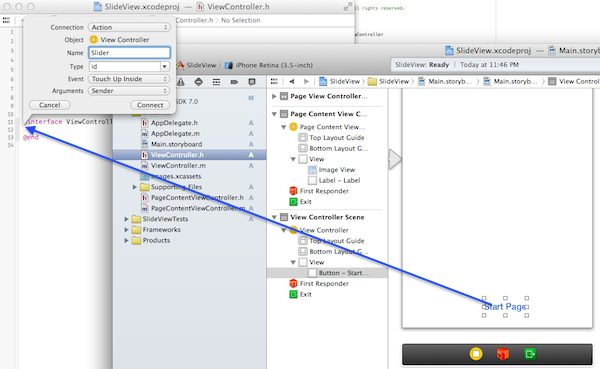The height and width of the screenshot is (369, 600).
Task: Click No Selection in ViewController.h jump bar
Action: click(x=241, y=20)
